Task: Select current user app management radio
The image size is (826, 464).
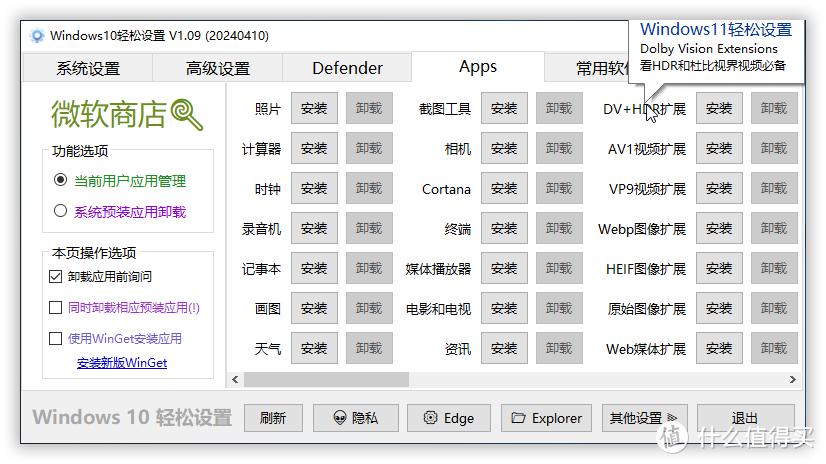Action: pyautogui.click(x=61, y=180)
